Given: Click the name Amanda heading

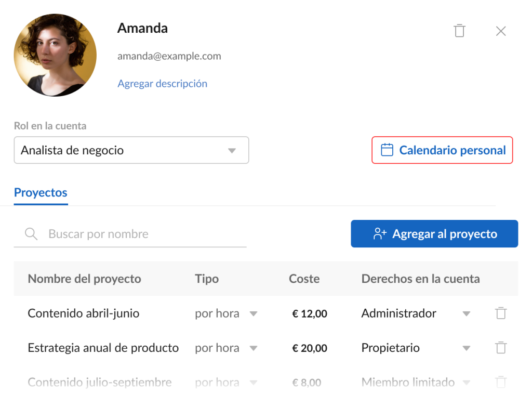Looking at the screenshot, I should pos(142,28).
